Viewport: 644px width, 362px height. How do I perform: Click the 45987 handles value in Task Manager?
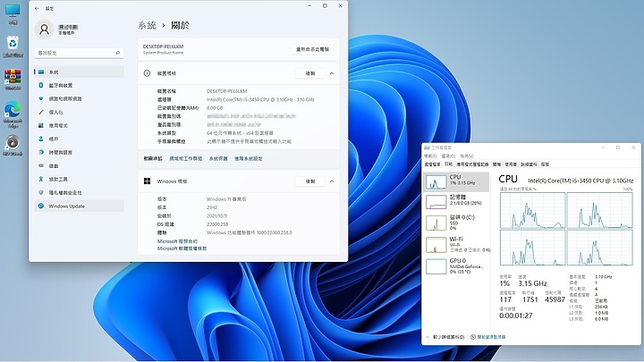555,299
